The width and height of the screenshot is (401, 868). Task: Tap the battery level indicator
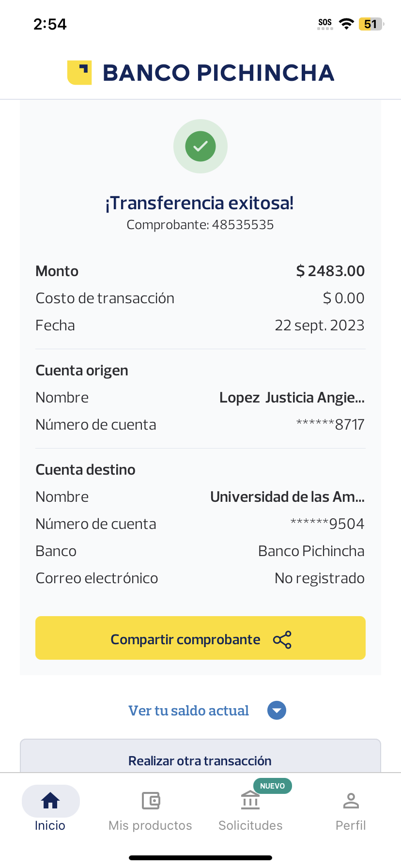371,24
